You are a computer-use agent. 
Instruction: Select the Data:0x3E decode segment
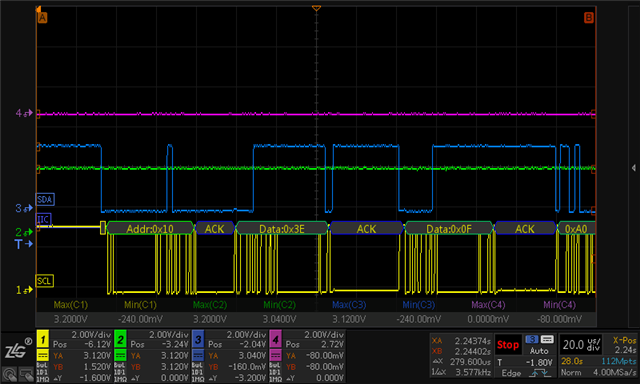(282, 229)
